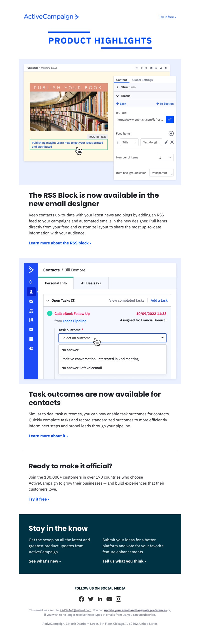This screenshot has height=644, width=200.
Task: Switch to the All Deals (2) tab
Action: [x=91, y=283]
